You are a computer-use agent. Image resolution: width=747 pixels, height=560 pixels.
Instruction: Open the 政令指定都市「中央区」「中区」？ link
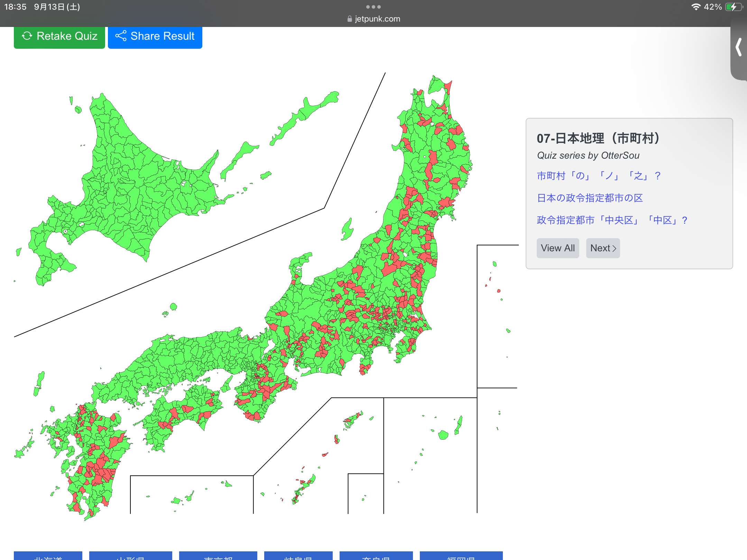coord(612,220)
